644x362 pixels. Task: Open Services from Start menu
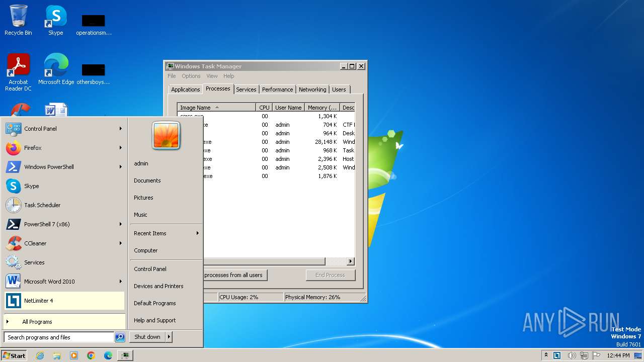point(64,262)
